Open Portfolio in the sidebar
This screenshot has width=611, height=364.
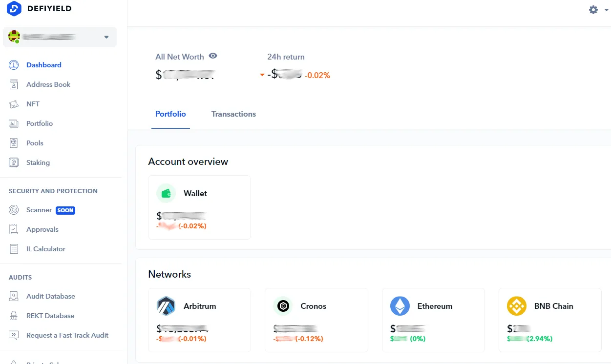pyautogui.click(x=40, y=123)
